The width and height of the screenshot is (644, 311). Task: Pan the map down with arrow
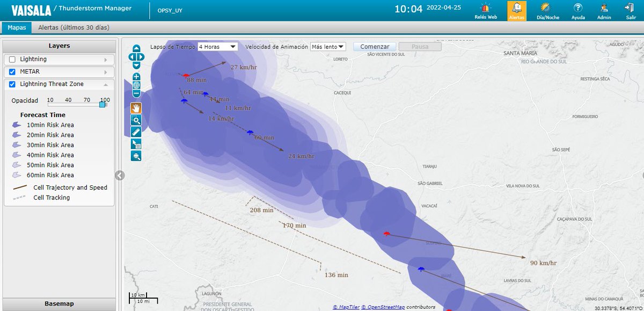(x=136, y=64)
